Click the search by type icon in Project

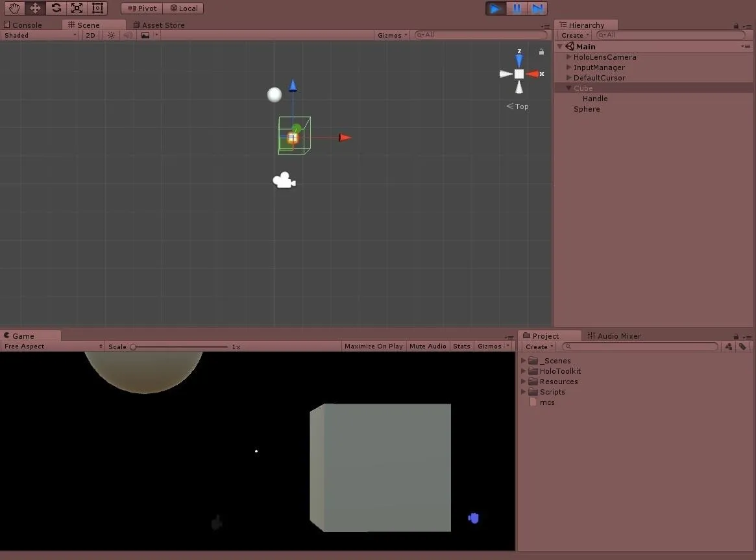(729, 347)
